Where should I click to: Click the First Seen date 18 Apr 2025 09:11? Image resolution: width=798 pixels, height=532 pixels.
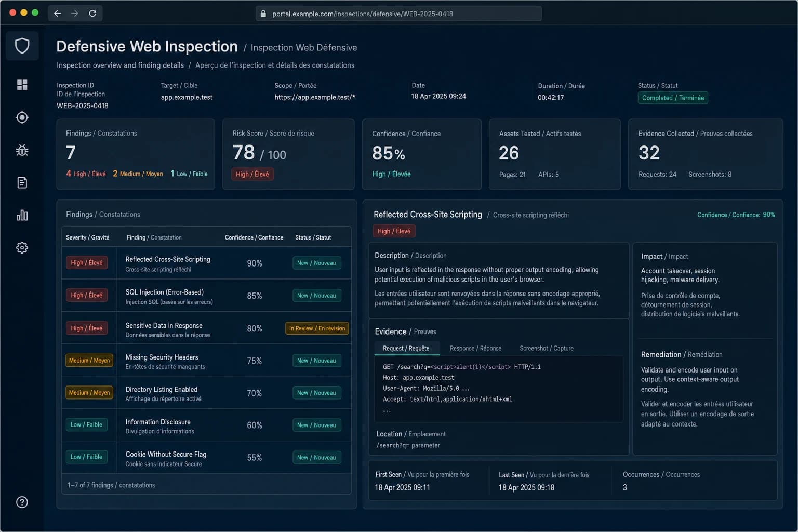(x=402, y=487)
